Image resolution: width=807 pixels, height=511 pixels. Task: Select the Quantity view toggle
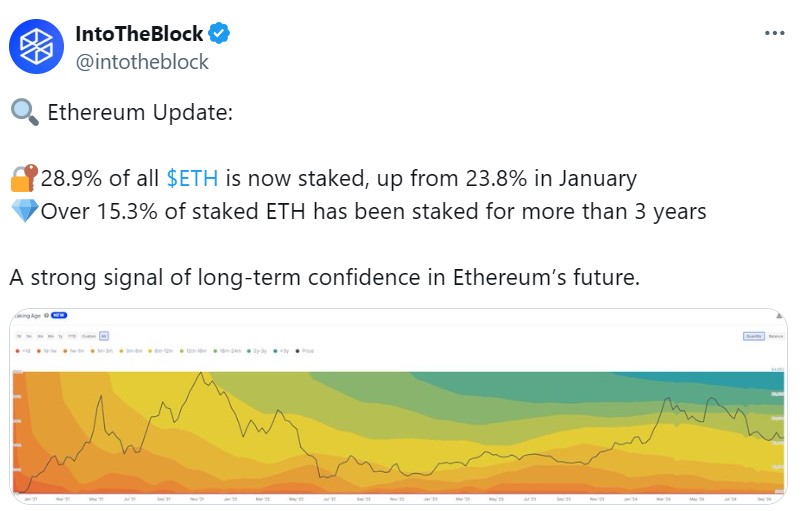click(753, 336)
